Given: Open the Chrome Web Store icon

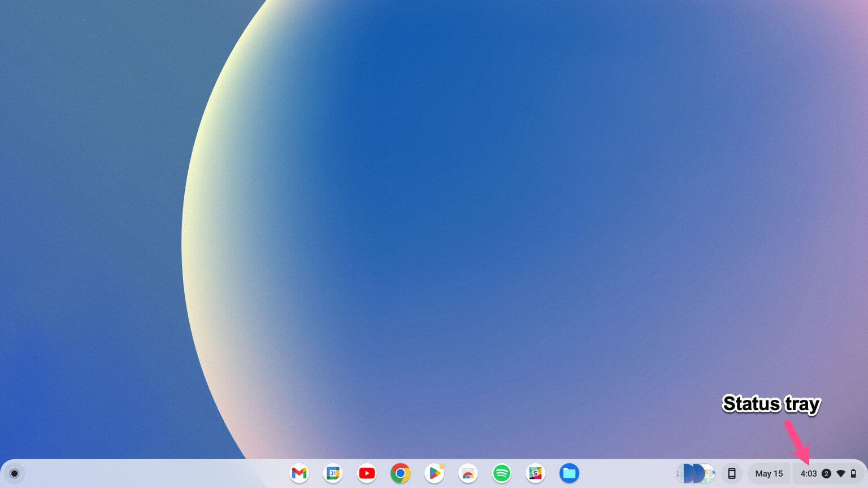Looking at the screenshot, I should pyautogui.click(x=468, y=473).
